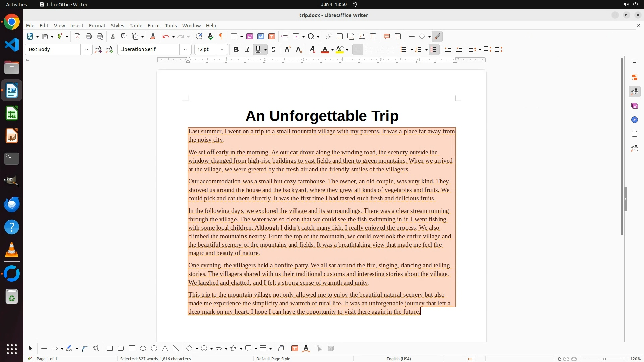Click the Insert Hyperlink toolbar icon
644x362 pixels.
pos(329,37)
